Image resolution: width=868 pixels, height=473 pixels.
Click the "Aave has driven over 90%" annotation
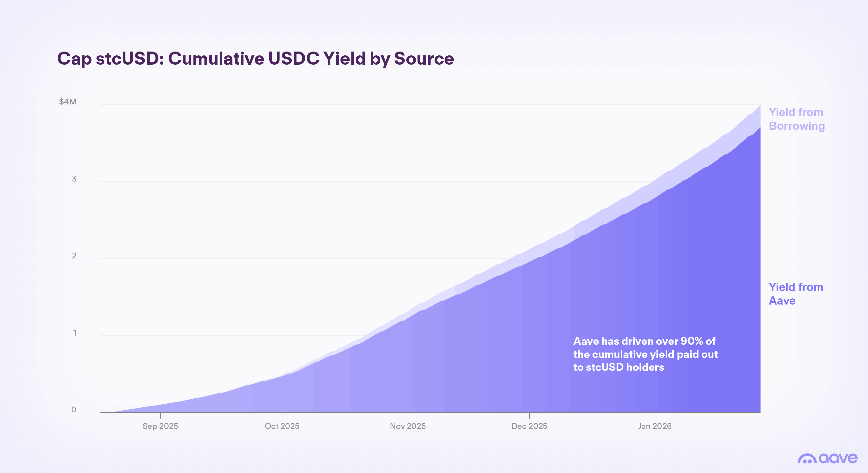point(645,354)
